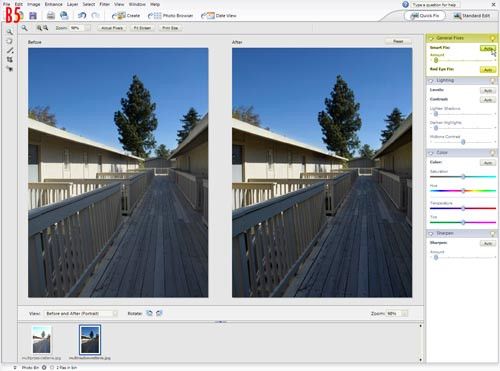Rotate photo left using the Rotate icon

coord(150,313)
